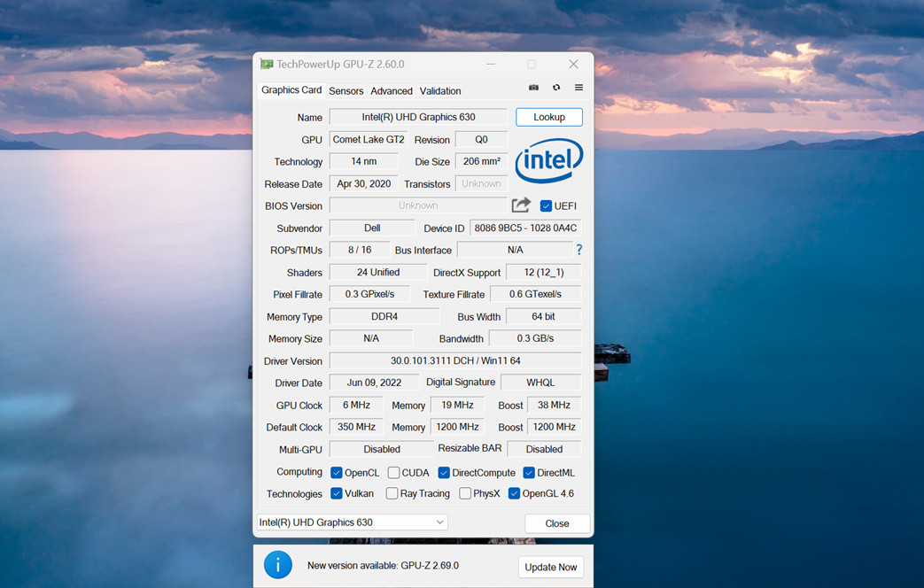
Task: Click the Bus Interface question mark
Action: [x=579, y=250]
